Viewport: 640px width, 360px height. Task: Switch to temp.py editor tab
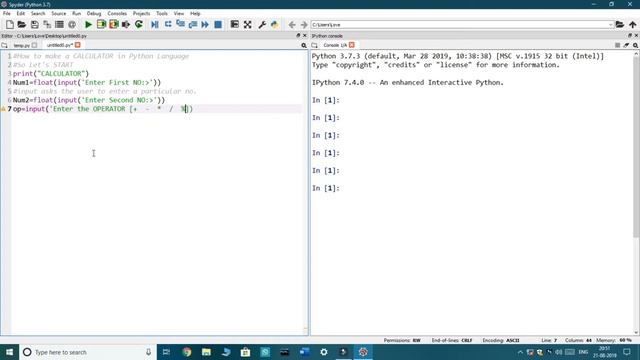[21, 45]
